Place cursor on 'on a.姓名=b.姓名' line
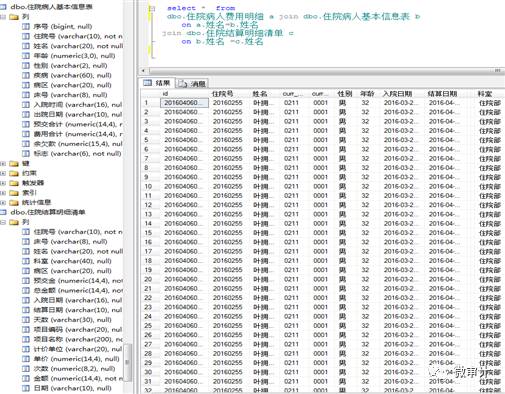Screen dimensions: 505x394 (220, 25)
